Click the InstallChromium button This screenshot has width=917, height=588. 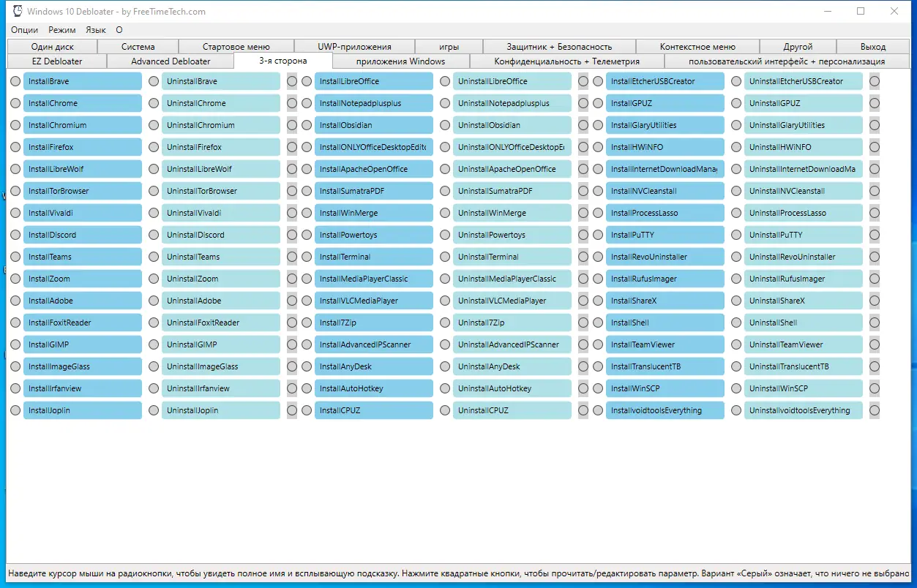click(x=83, y=125)
